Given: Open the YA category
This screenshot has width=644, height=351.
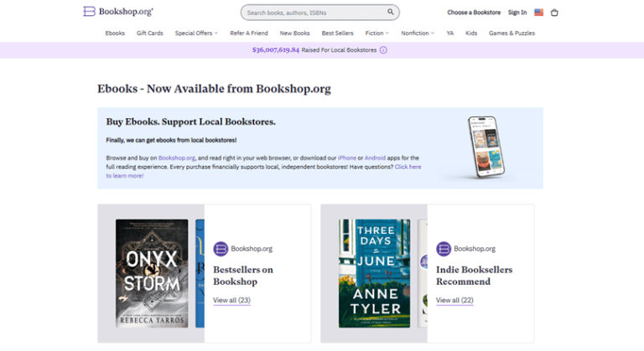Looking at the screenshot, I should [x=450, y=34].
